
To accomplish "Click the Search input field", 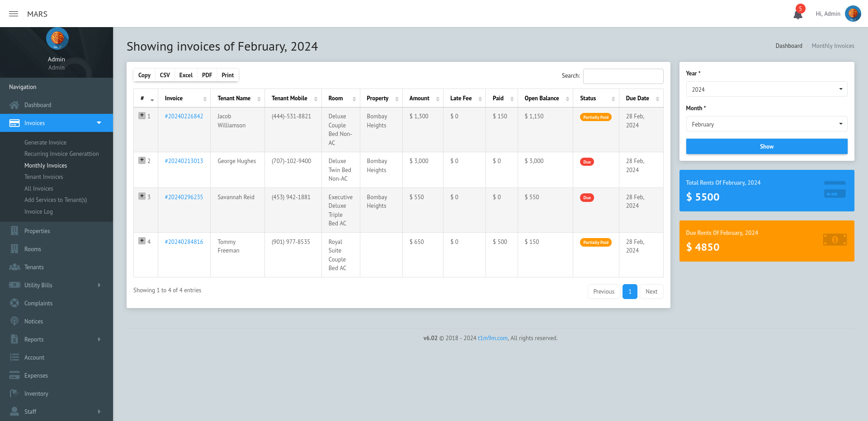I will [x=623, y=76].
